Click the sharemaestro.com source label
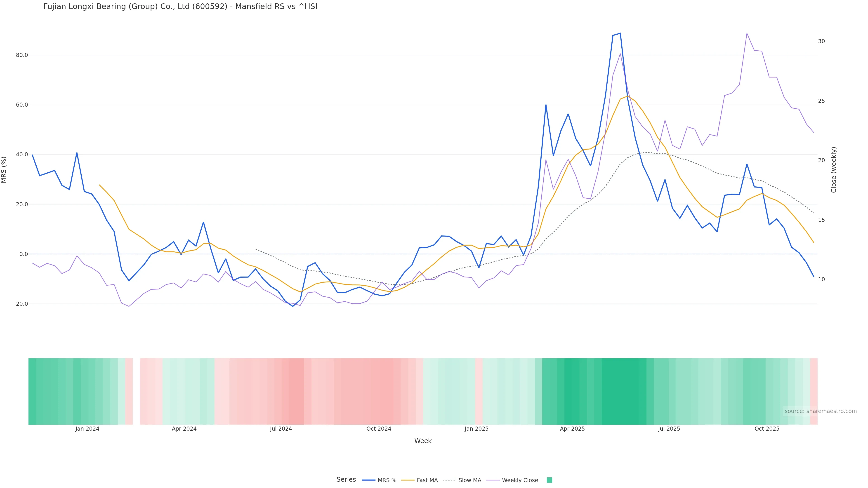Screen dimensions: 868x488 pos(821,411)
